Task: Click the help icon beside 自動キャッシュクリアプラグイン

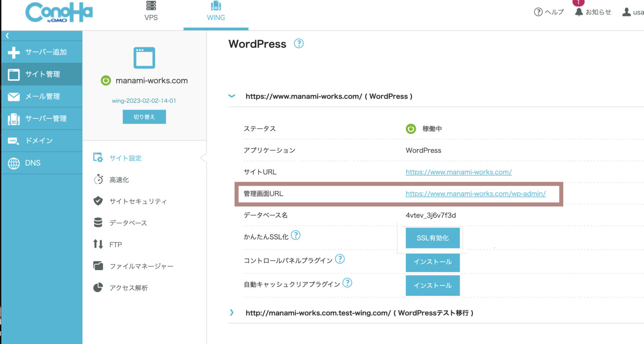Action: click(x=347, y=282)
